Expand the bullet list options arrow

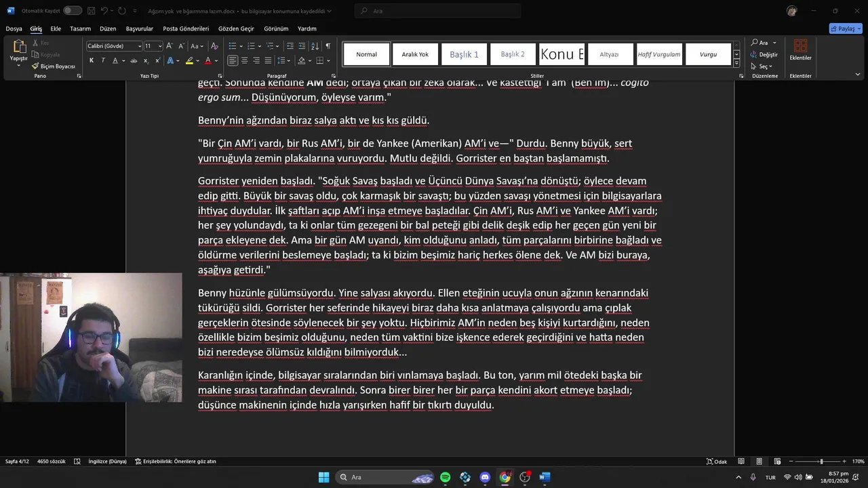[x=241, y=46]
